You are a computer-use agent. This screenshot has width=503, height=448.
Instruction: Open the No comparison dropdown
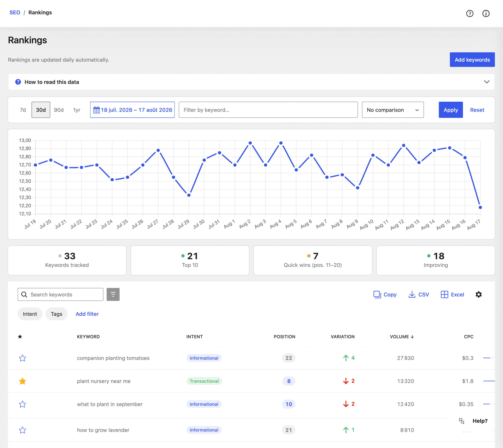[x=393, y=110]
